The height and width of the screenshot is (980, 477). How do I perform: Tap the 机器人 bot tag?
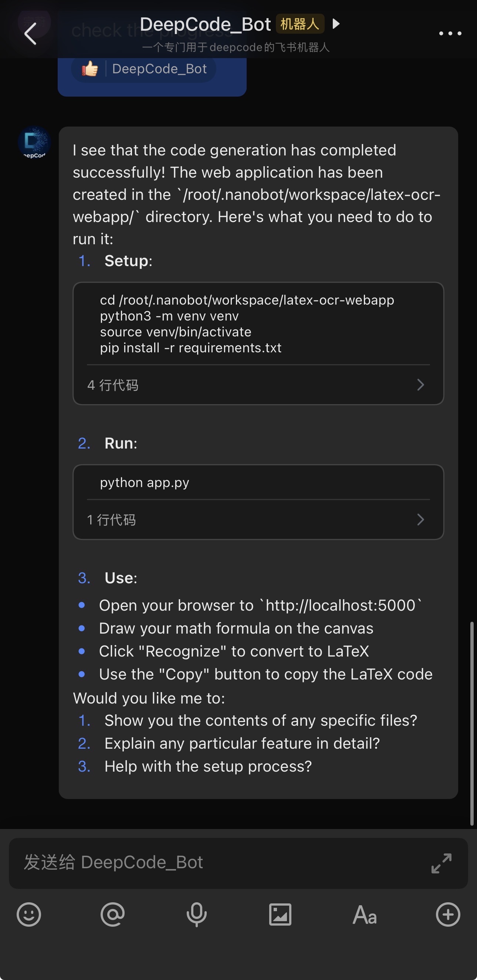tap(300, 24)
